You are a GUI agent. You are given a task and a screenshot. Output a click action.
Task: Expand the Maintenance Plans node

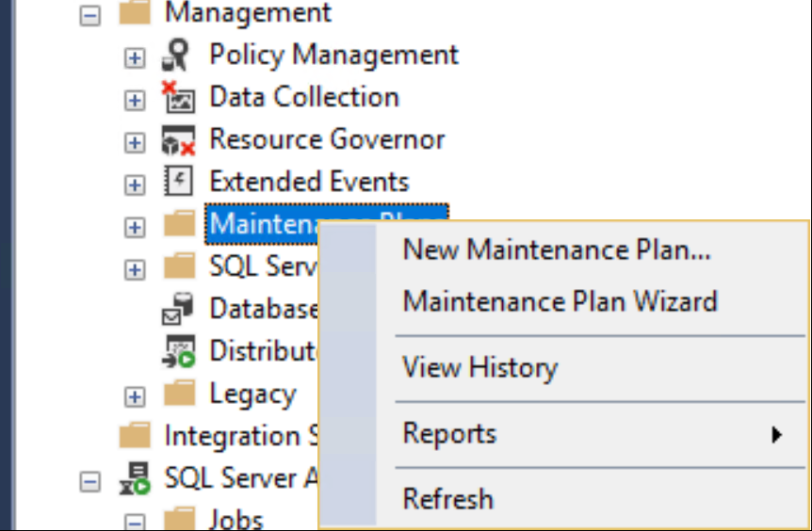pos(135,227)
